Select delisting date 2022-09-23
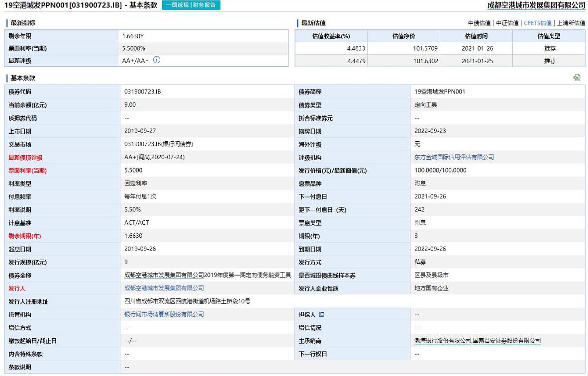This screenshot has width=588, height=376. 430,131
